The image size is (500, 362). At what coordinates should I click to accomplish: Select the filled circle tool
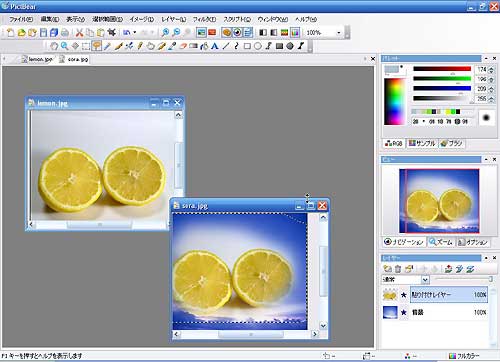[x=290, y=46]
